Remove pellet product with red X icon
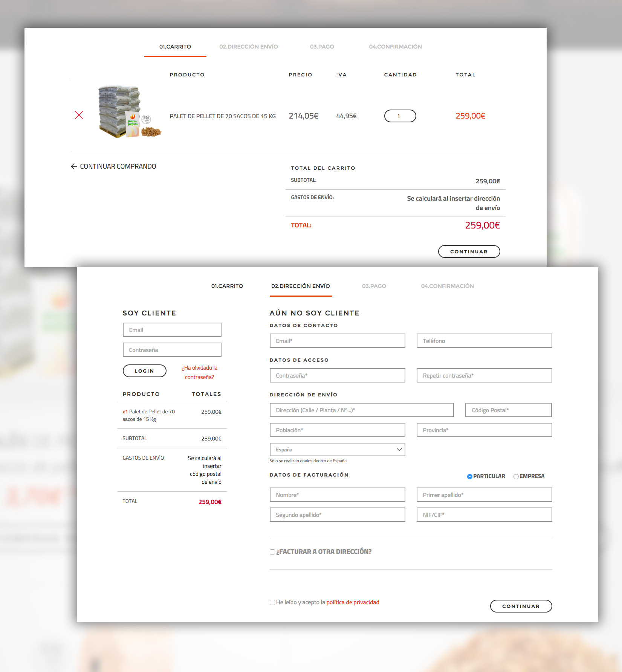 point(79,115)
